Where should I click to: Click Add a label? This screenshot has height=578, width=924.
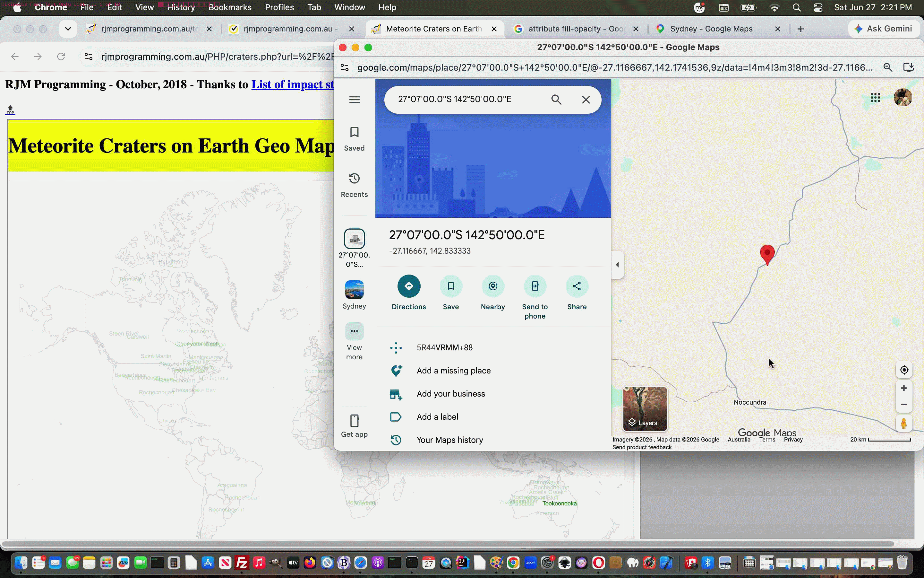(493, 417)
